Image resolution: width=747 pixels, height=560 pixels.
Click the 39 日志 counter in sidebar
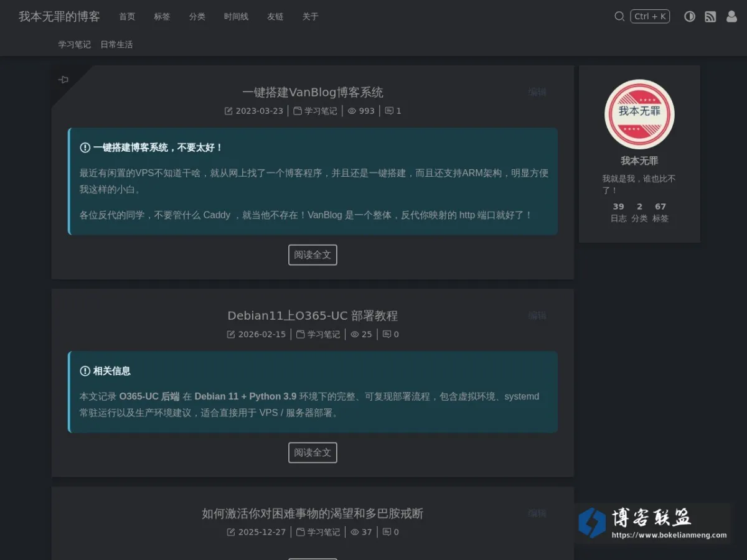click(x=618, y=212)
